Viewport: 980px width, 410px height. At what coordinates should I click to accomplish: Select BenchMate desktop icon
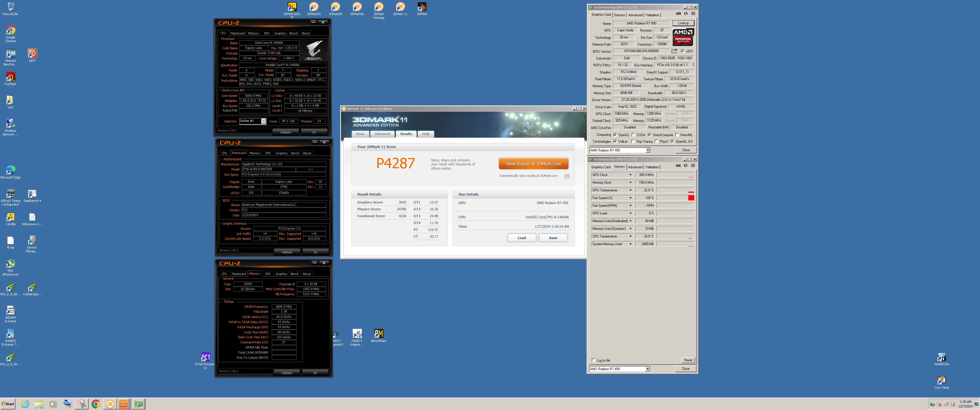[379, 336]
